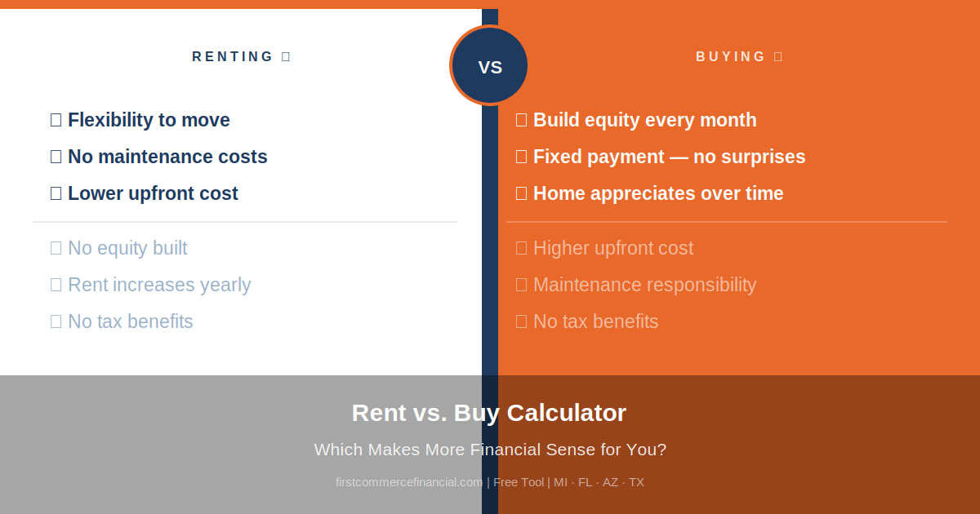980x514 pixels.
Task: Click the bullet icon before Home appreciates over time
Action: [521, 193]
